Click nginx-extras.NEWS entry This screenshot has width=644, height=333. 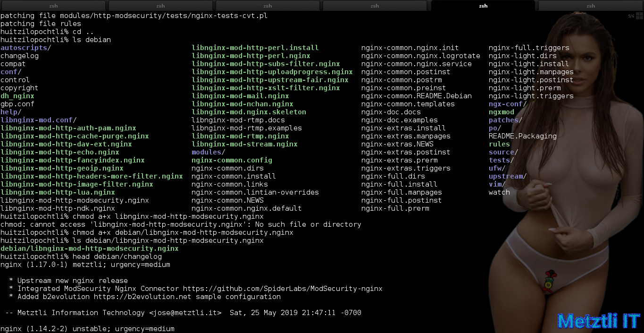[397, 144]
